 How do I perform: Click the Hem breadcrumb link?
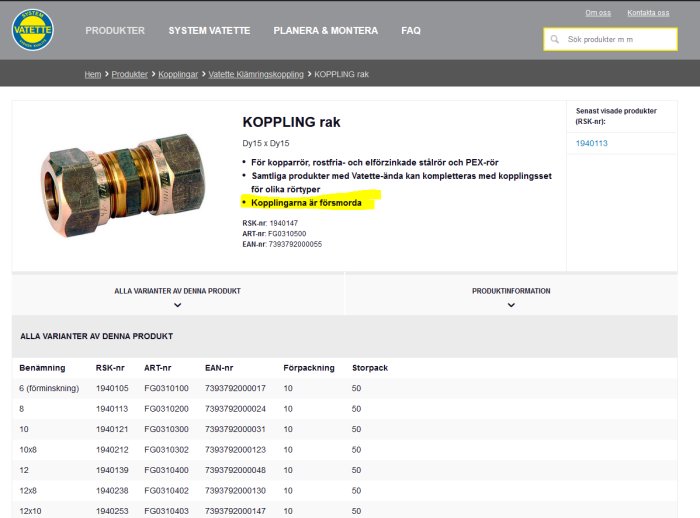93,74
